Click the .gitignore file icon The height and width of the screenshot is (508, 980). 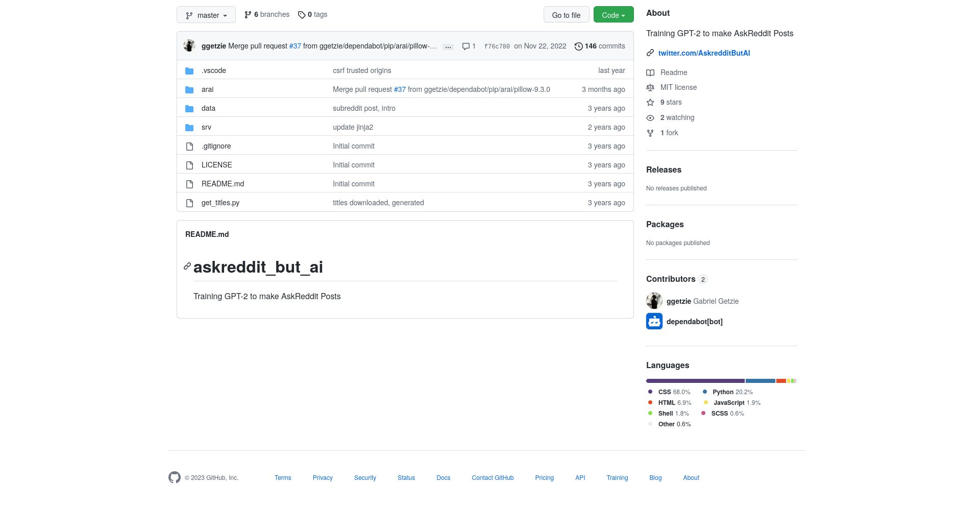[x=189, y=146]
